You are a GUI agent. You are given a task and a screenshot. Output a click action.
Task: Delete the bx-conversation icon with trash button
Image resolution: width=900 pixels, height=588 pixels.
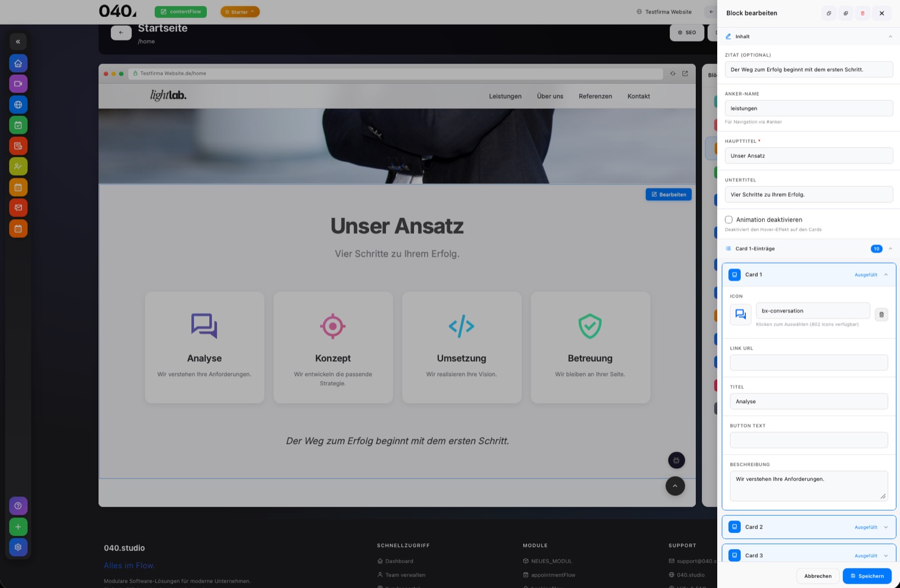[881, 314]
